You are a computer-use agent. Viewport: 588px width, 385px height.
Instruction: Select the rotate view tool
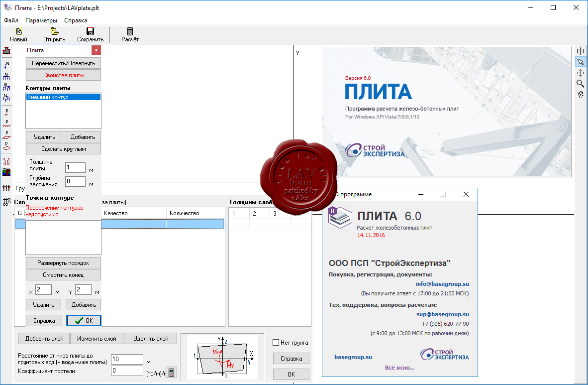pos(580,95)
